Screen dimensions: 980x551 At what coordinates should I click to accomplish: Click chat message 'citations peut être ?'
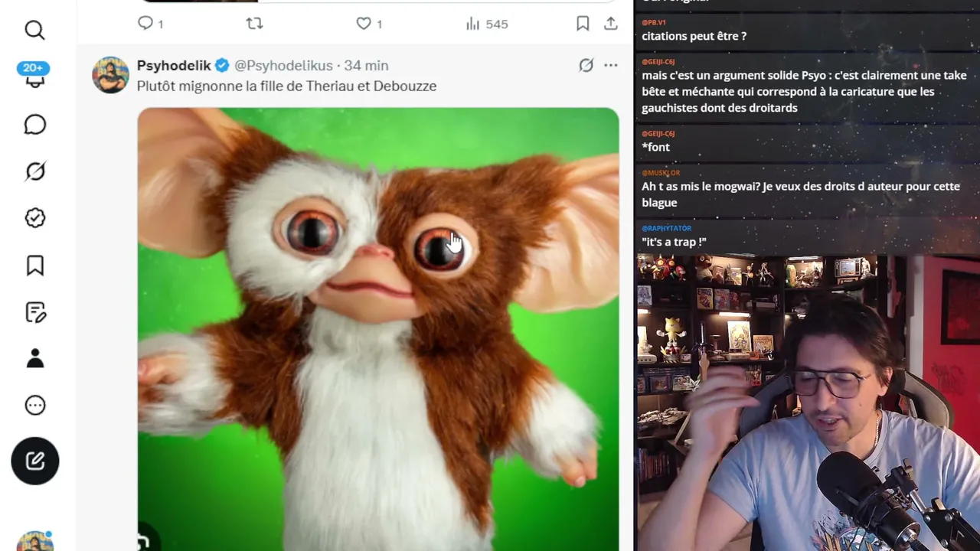click(x=694, y=36)
